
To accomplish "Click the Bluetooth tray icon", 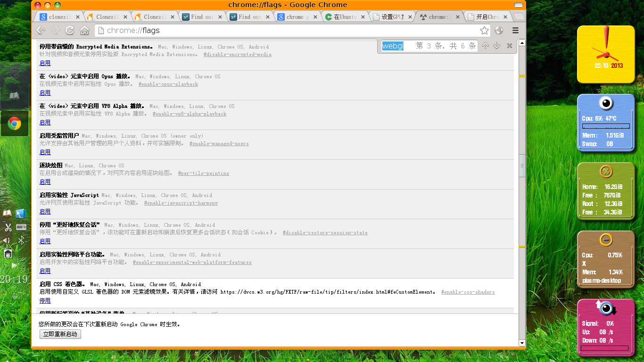I will tap(21, 240).
